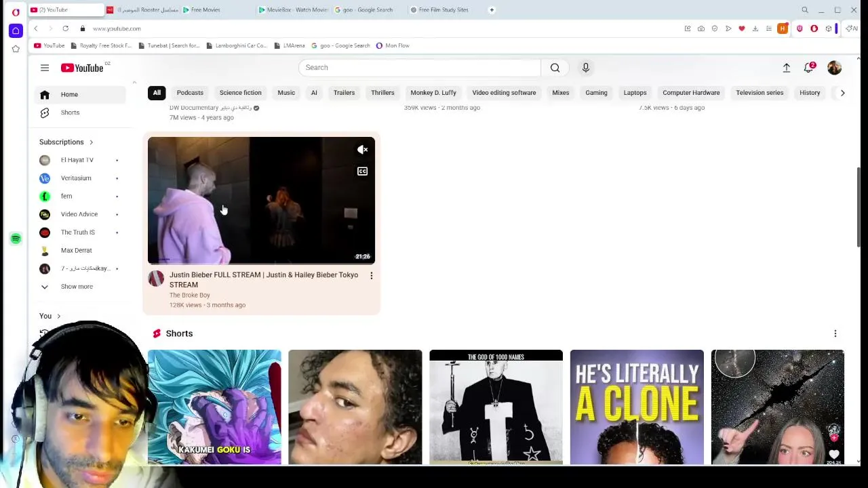The width and height of the screenshot is (868, 488).
Task: Click the Opera logo menu
Action: click(x=16, y=12)
